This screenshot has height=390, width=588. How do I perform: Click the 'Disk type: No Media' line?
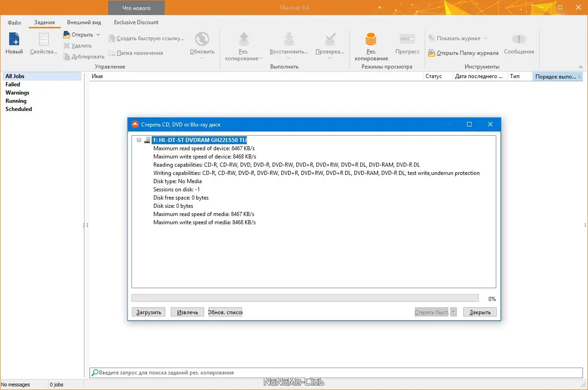tap(178, 181)
